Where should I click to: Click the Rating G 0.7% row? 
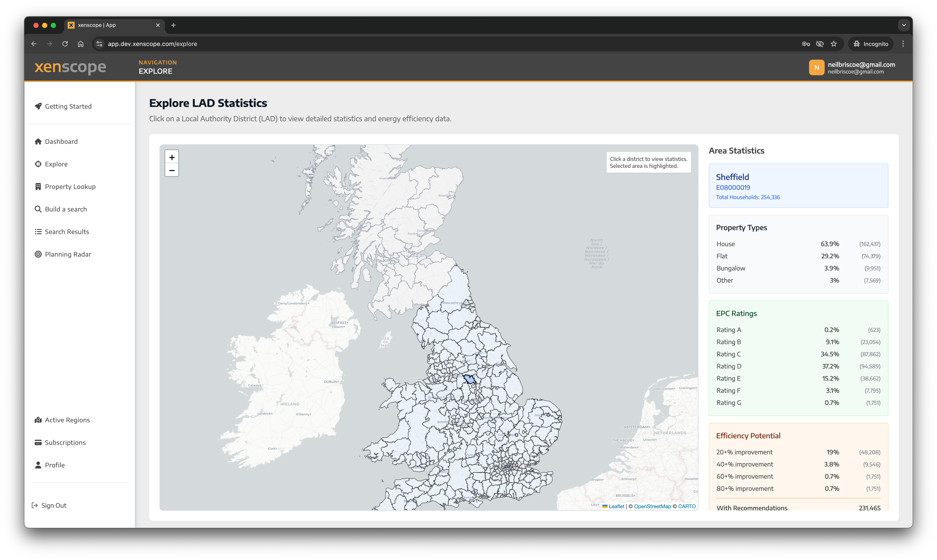coord(798,403)
